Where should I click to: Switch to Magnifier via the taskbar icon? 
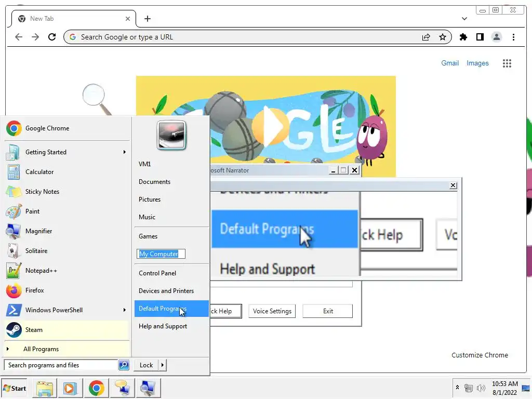coord(148,388)
